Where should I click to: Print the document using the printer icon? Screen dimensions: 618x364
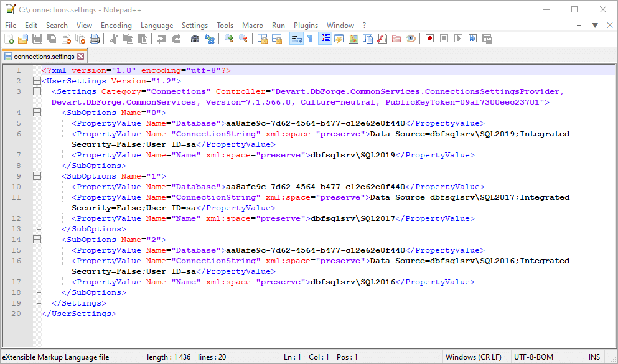pos(95,39)
